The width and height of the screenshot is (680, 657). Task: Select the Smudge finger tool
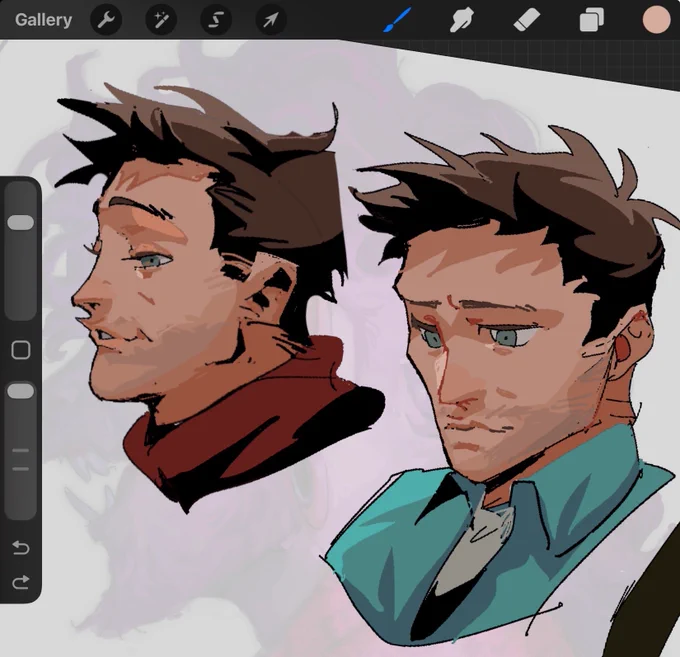tap(461, 20)
